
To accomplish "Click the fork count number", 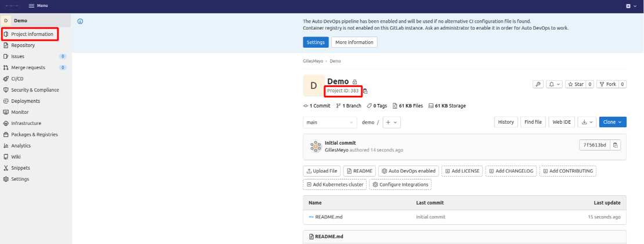I will 623,84.
